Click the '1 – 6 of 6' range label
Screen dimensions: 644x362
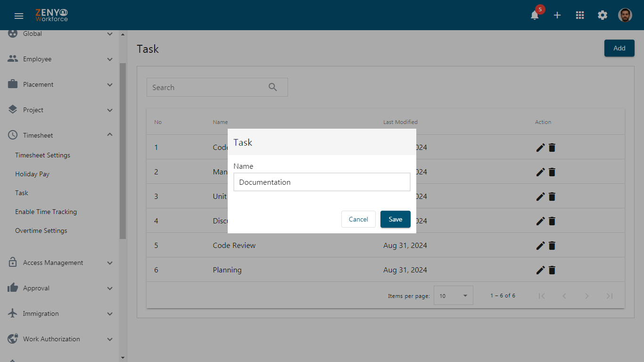[x=503, y=296]
